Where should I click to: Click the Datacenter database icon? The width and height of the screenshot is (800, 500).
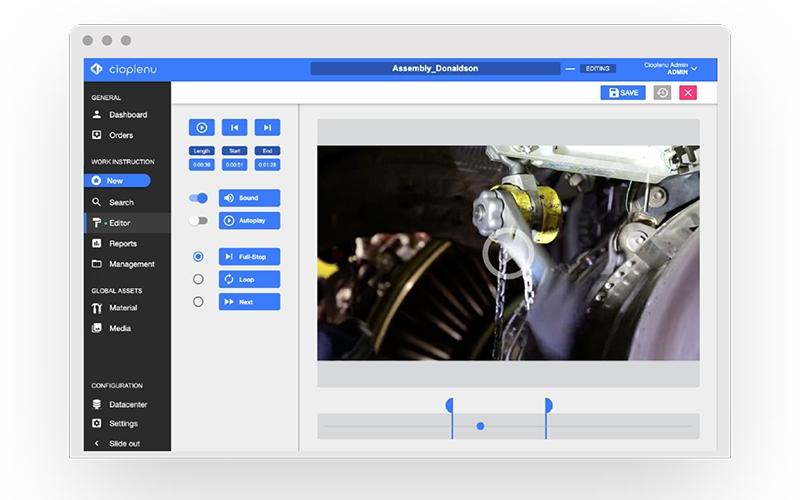point(96,404)
